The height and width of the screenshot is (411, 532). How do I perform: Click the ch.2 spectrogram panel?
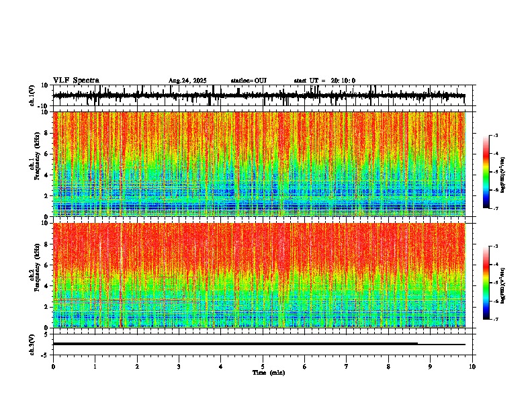(x=263, y=275)
